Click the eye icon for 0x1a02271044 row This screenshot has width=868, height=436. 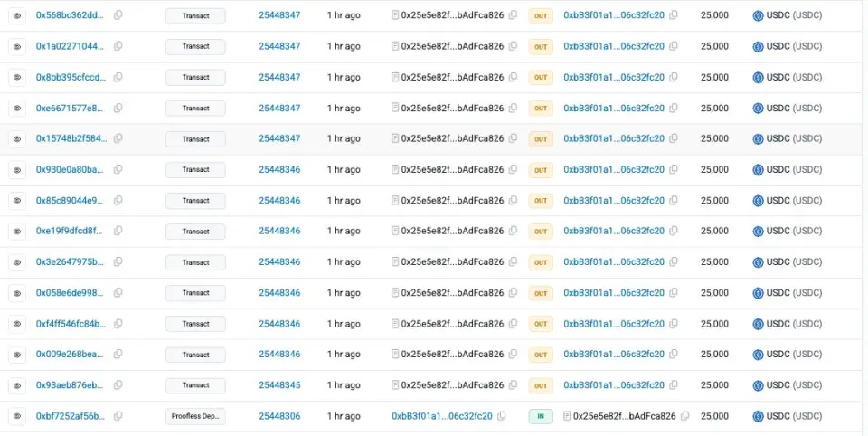pos(17,46)
